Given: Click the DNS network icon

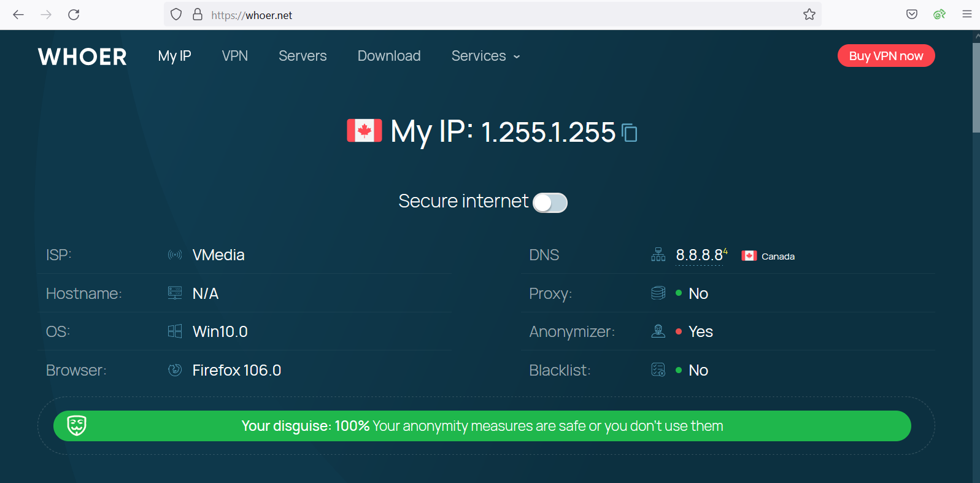Looking at the screenshot, I should [x=658, y=255].
